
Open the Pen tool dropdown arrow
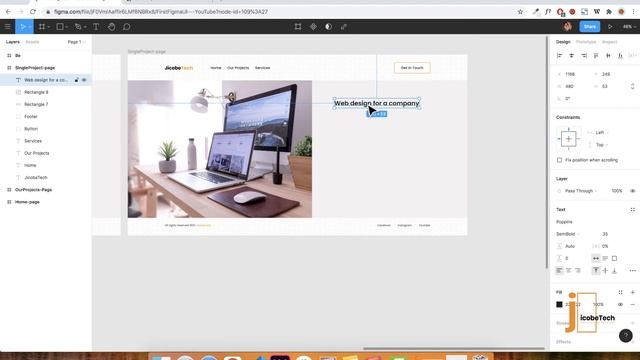(84, 27)
